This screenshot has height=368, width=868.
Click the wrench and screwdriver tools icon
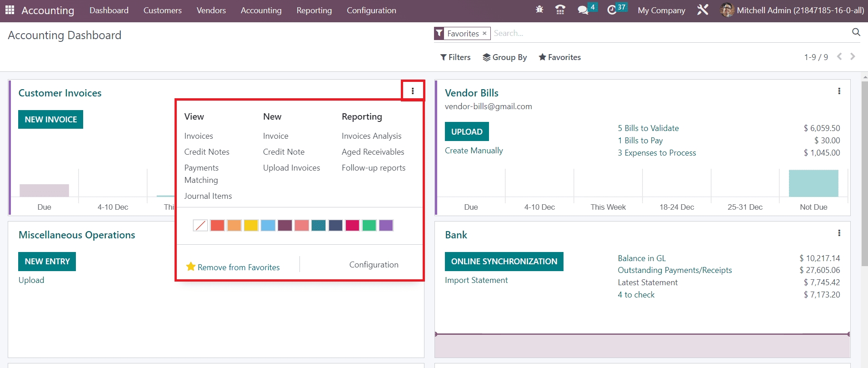pos(703,10)
